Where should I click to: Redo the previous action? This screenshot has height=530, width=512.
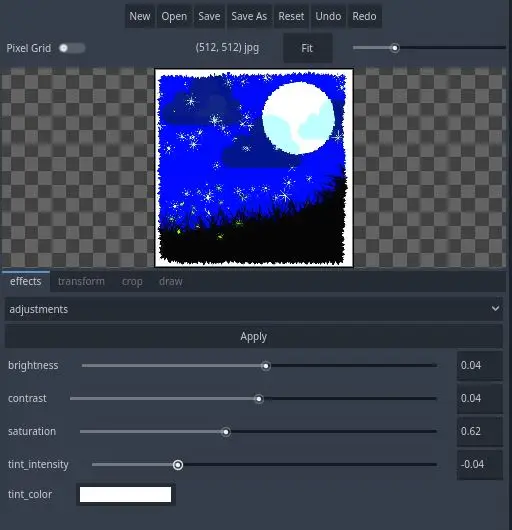[364, 16]
